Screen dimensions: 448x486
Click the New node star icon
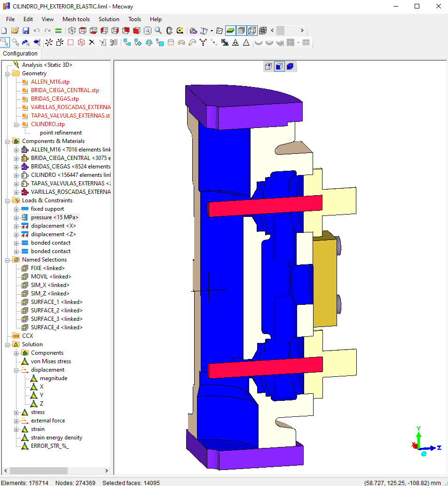point(48,42)
